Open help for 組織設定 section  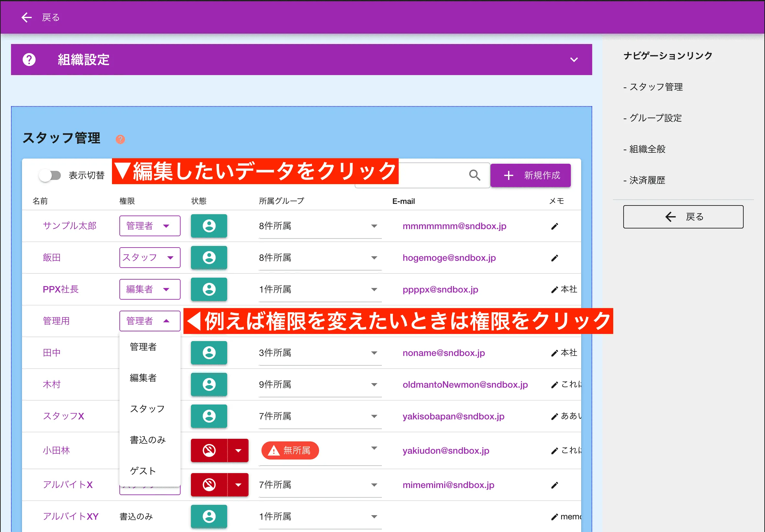tap(29, 60)
